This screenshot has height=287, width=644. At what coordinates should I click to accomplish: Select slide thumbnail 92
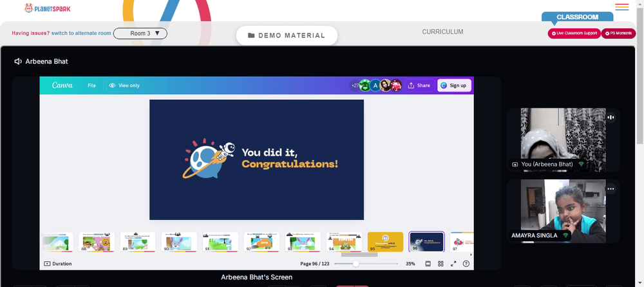tap(261, 242)
